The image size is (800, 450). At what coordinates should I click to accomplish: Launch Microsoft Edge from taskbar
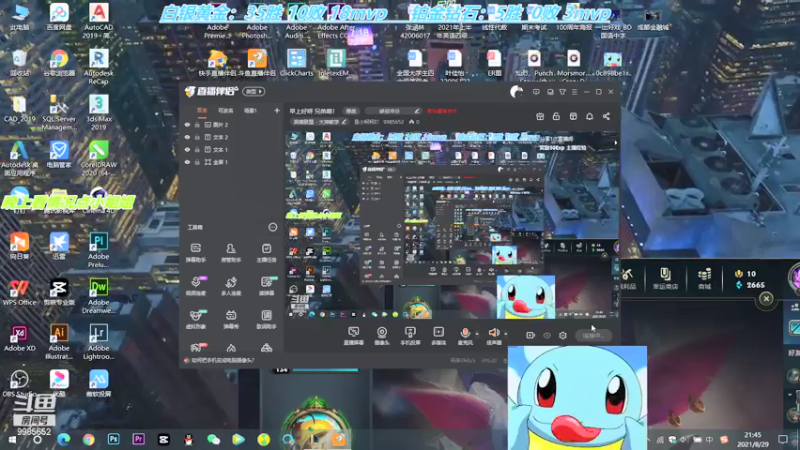[64, 439]
